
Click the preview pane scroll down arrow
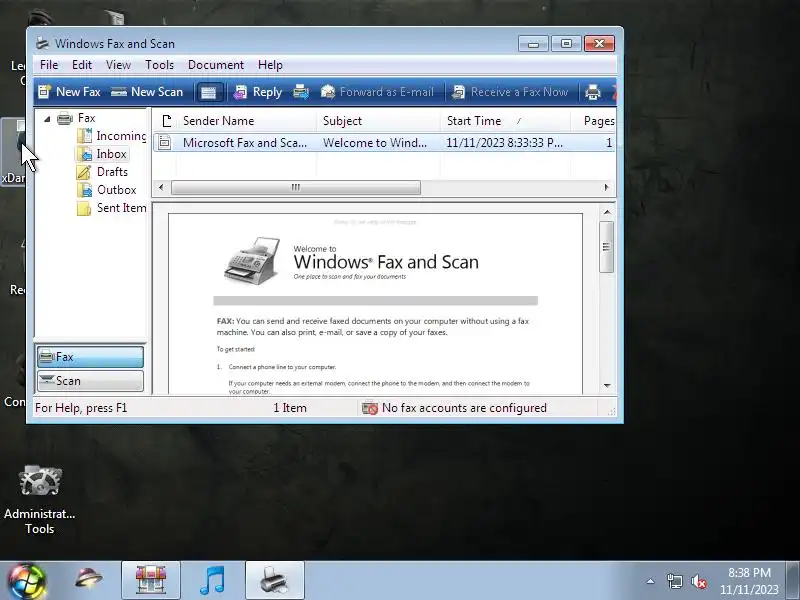tap(607, 385)
